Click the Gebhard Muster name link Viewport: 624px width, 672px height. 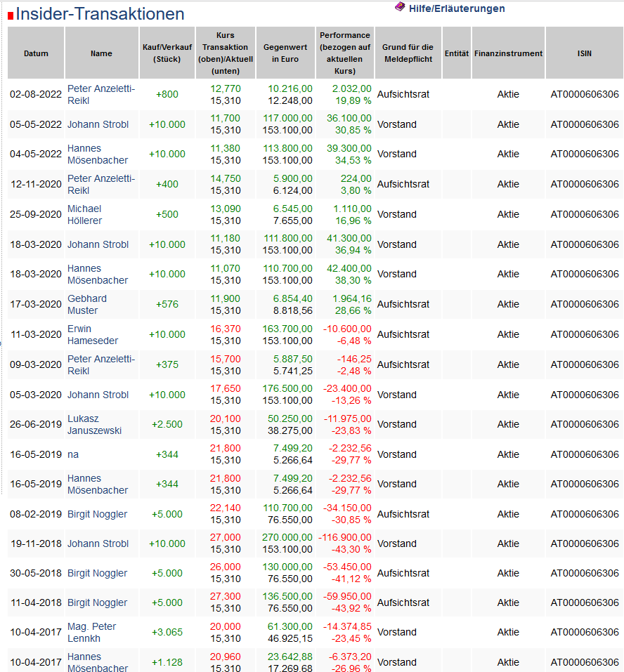coord(87,304)
